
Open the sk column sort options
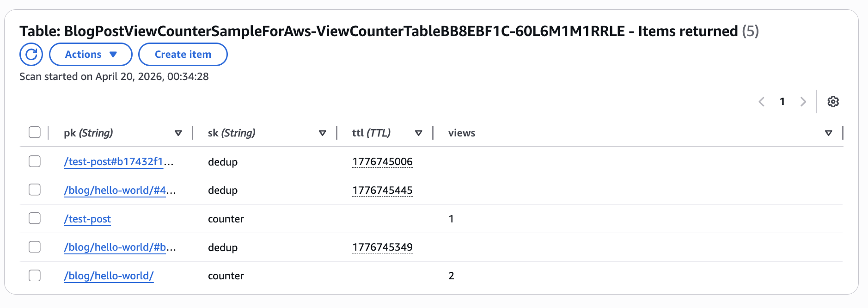322,133
